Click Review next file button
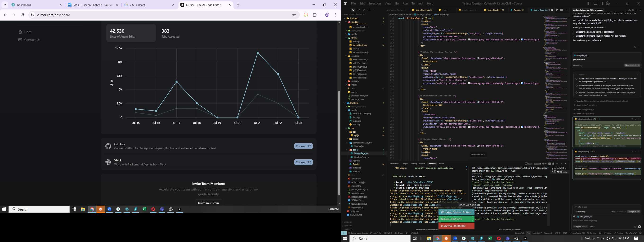This screenshot has width=644, height=242. coord(478,155)
